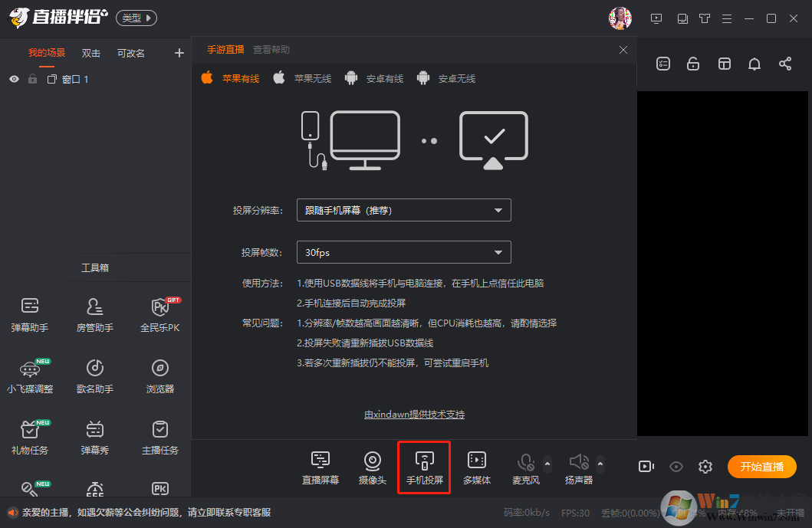Select the 双击 scene tab

click(91, 53)
